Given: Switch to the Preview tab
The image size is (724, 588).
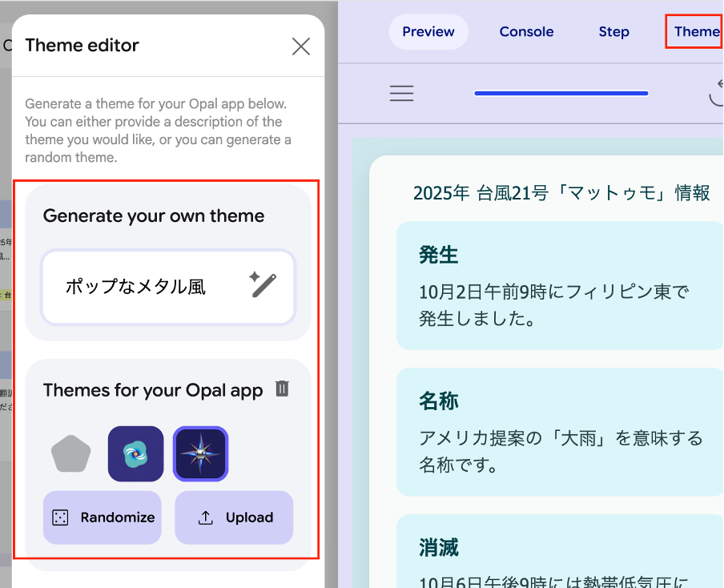Looking at the screenshot, I should click(428, 32).
